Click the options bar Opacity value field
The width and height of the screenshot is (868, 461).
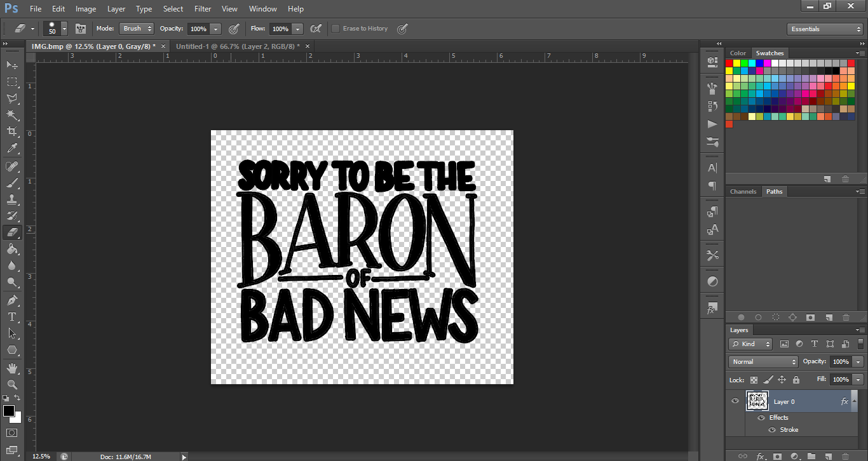point(198,29)
